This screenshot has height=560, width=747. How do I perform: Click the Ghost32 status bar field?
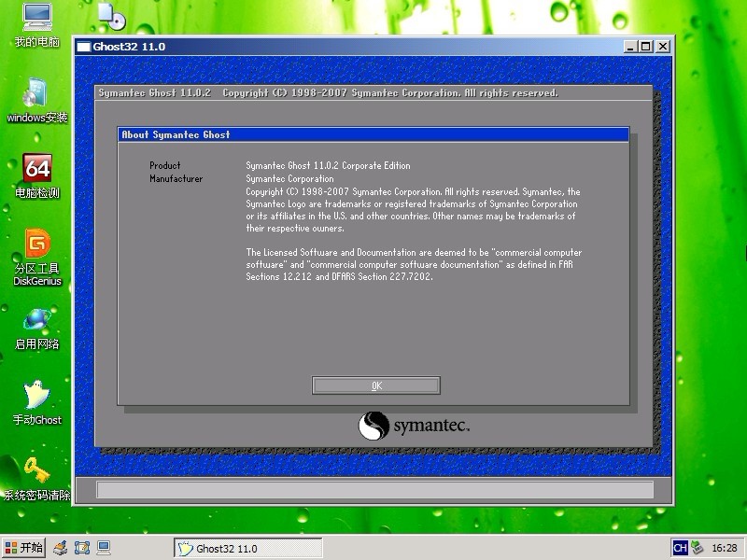[x=374, y=489]
